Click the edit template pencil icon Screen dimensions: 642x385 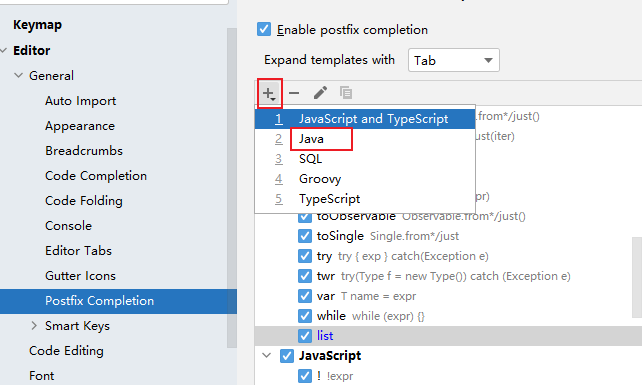(x=320, y=93)
